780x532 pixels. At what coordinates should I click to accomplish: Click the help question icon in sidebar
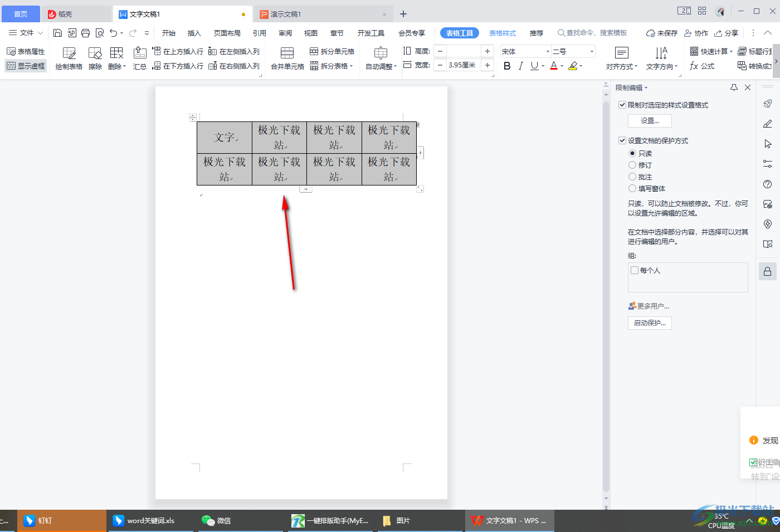[768, 184]
